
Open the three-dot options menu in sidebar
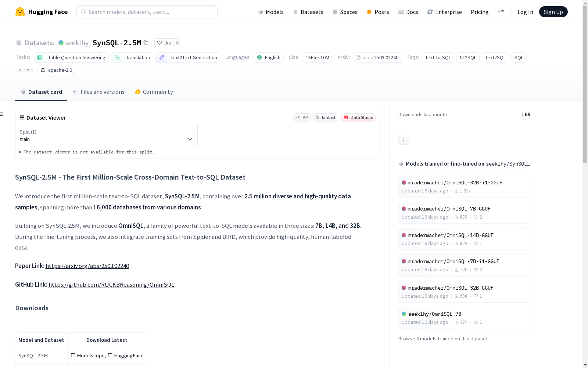pyautogui.click(x=404, y=139)
